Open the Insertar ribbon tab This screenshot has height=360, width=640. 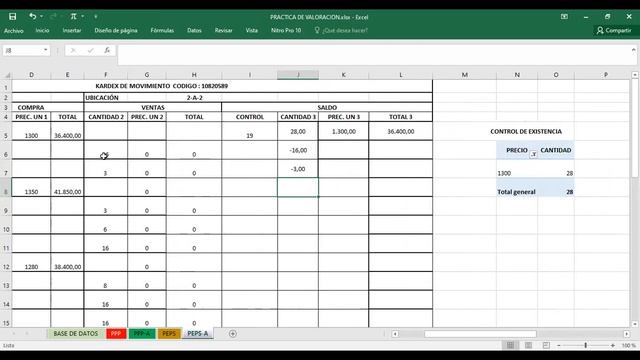click(72, 31)
